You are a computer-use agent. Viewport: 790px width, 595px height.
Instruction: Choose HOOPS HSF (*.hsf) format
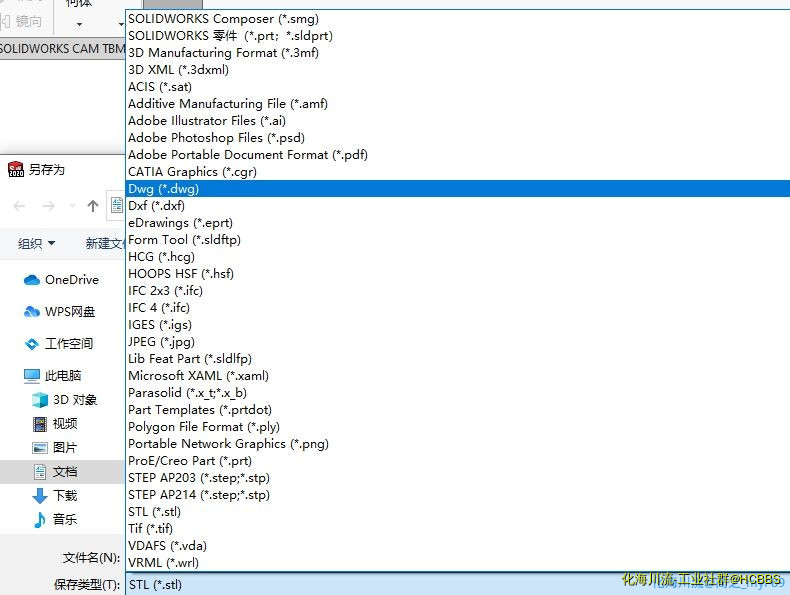[x=457, y=274]
